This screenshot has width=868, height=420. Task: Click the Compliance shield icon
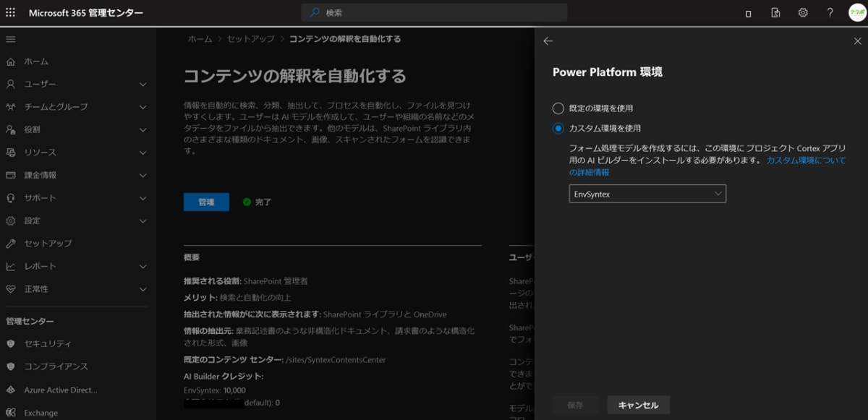[10, 367]
